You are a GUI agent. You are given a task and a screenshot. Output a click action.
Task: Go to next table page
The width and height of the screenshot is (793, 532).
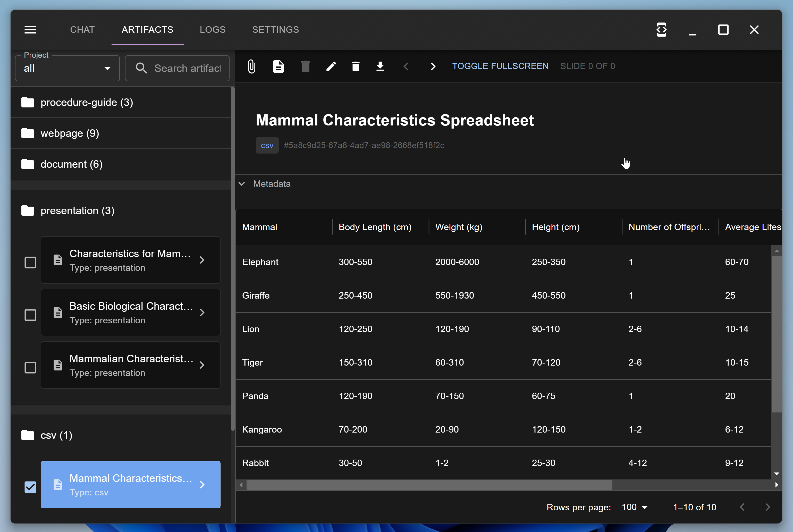(768, 507)
